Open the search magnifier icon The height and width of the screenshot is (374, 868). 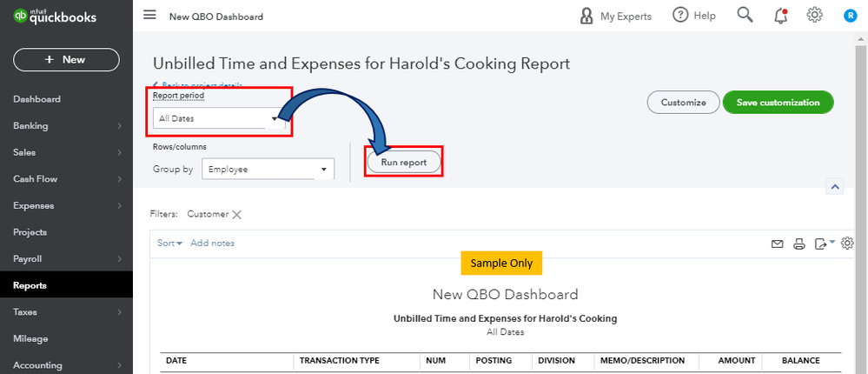(x=745, y=16)
